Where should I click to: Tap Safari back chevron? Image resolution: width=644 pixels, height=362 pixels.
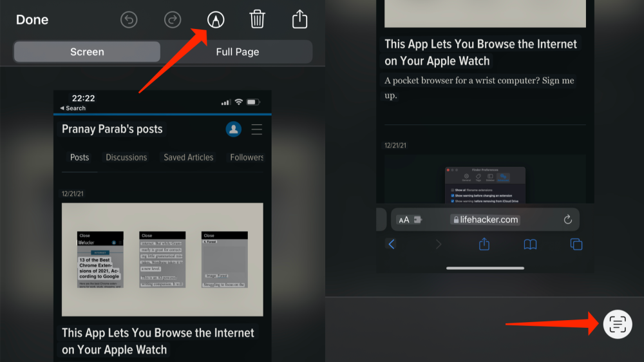[392, 244]
